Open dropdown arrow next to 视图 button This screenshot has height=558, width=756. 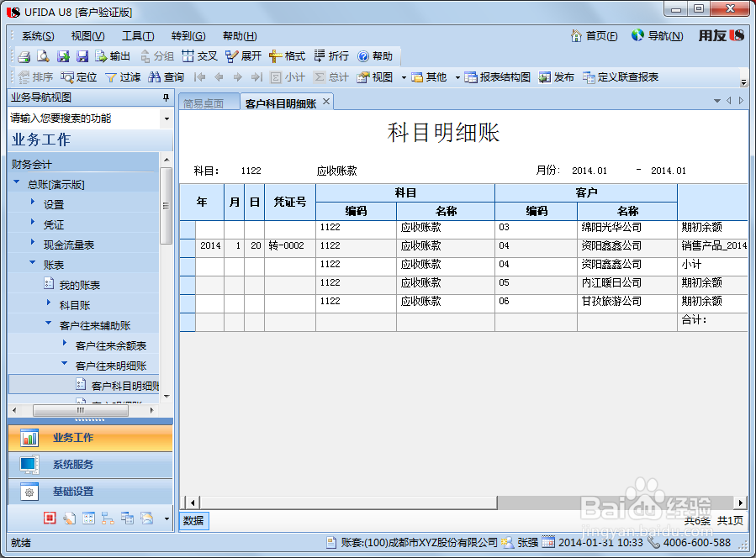(x=404, y=77)
